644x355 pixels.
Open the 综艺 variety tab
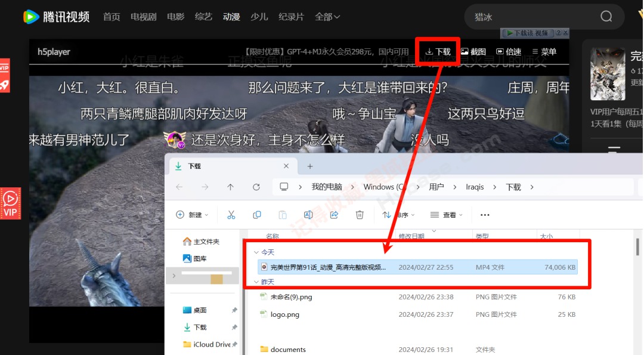(203, 17)
